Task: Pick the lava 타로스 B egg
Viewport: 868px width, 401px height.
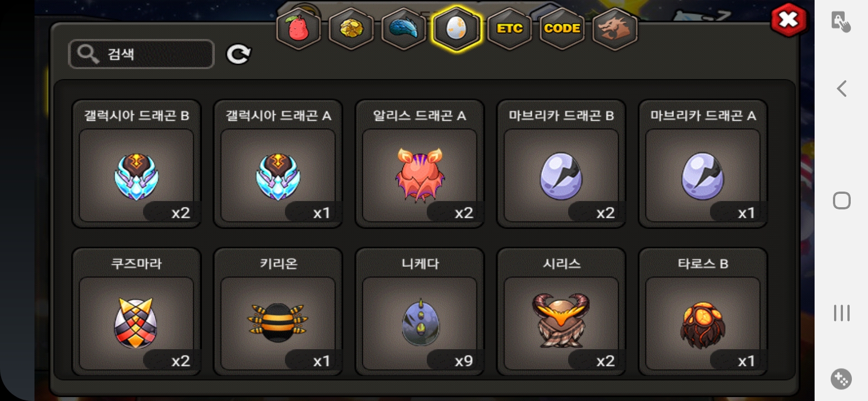Action: click(x=703, y=312)
